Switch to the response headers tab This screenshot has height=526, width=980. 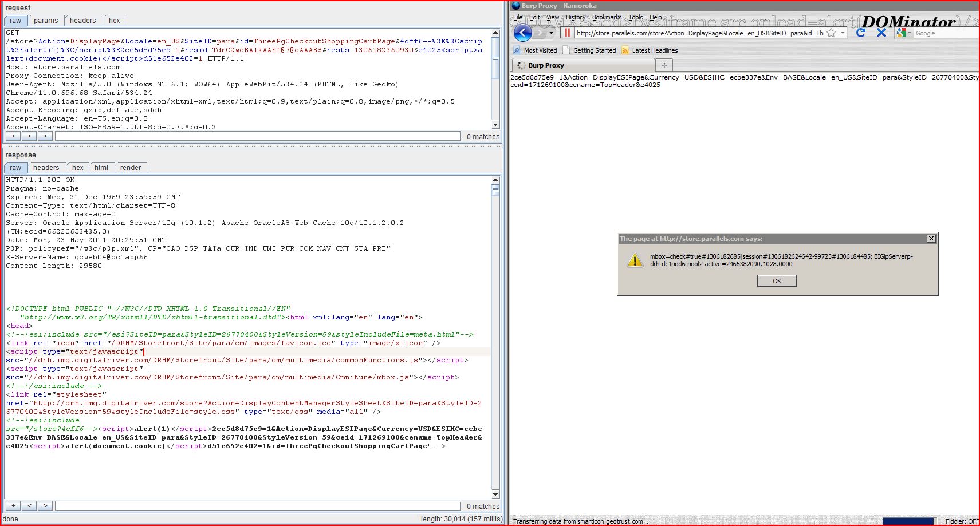pyautogui.click(x=46, y=168)
